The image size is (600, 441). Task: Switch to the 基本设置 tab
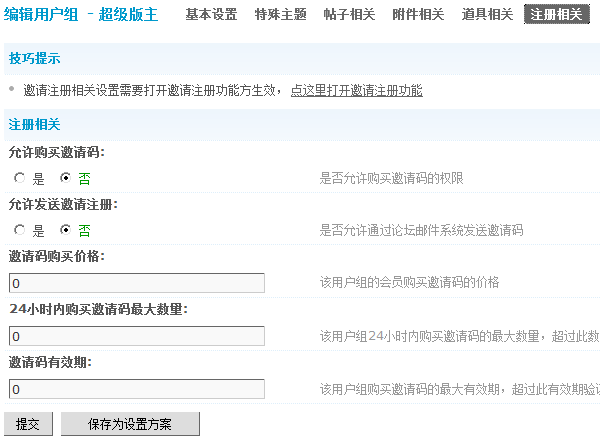coord(211,15)
